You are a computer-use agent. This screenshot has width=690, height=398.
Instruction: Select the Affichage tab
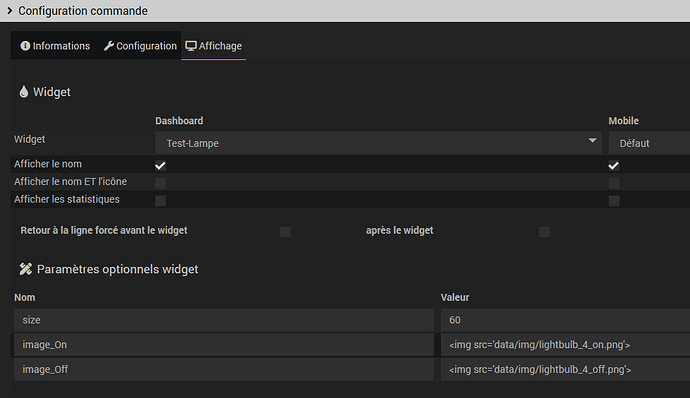point(213,46)
